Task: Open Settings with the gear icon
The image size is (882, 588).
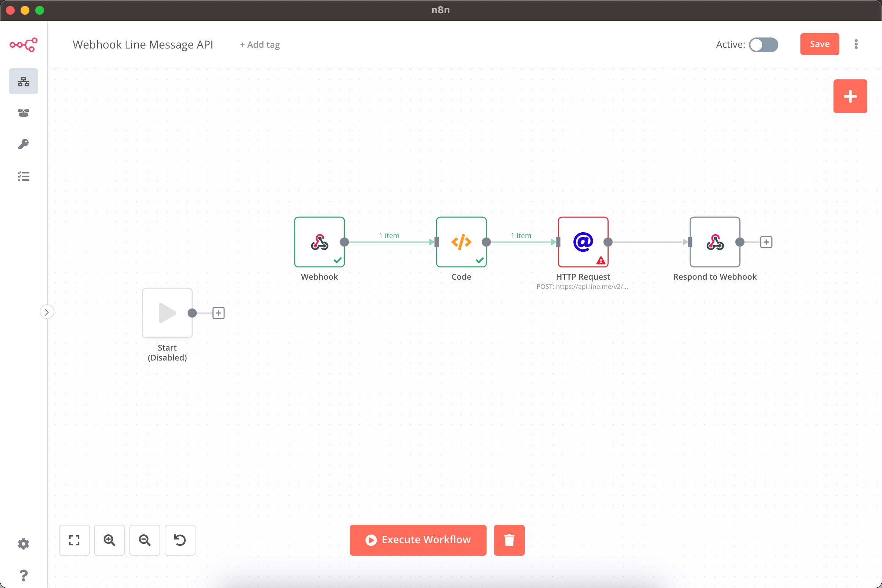Action: pyautogui.click(x=23, y=544)
